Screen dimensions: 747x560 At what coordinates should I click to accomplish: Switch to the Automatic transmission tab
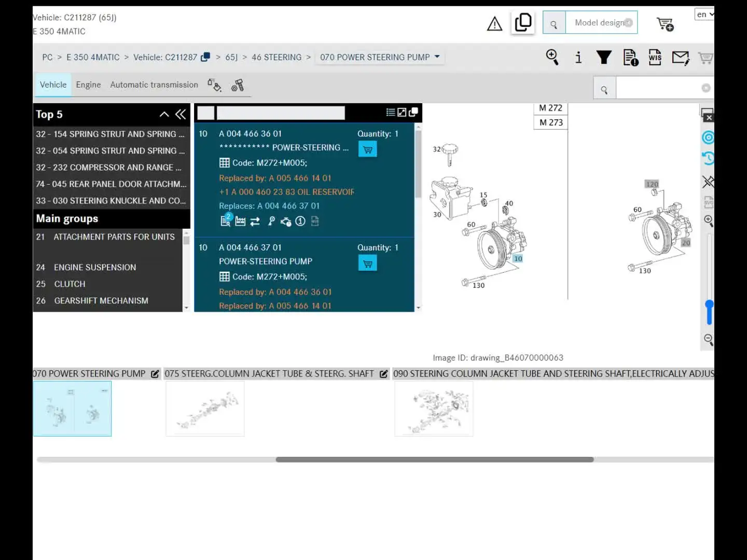[154, 85]
